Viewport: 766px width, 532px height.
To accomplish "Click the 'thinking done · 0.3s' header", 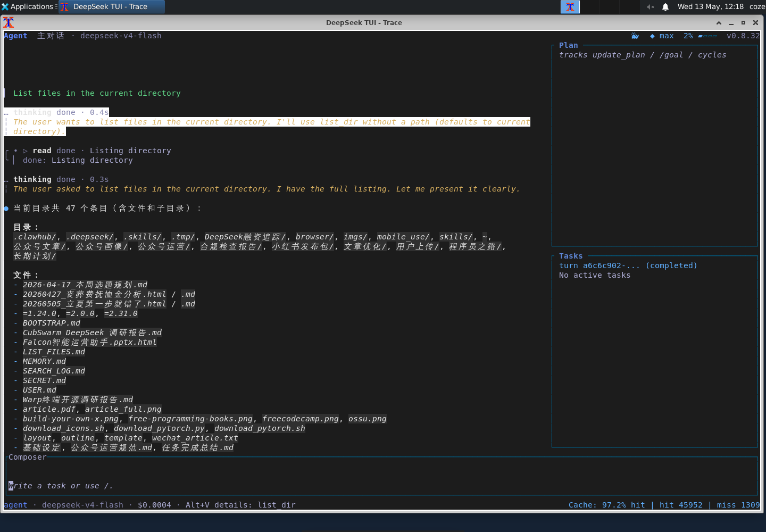I will (x=61, y=179).
